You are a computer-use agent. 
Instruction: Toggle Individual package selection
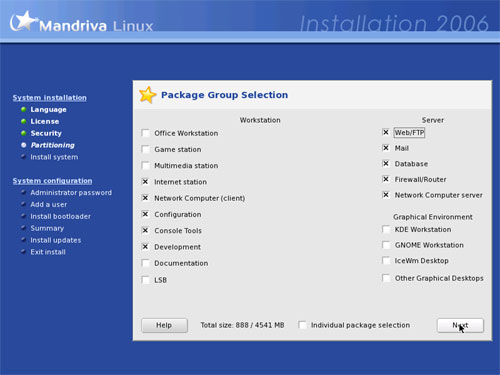pyautogui.click(x=302, y=325)
